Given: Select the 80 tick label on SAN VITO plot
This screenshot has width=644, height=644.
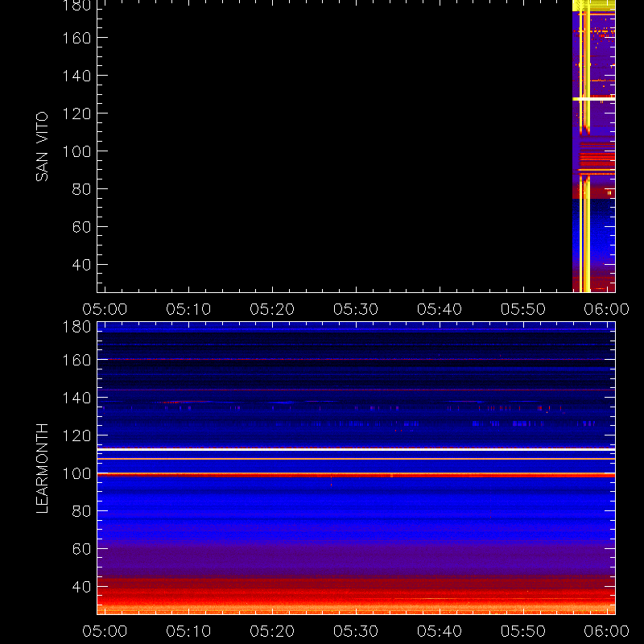Looking at the screenshot, I should 81,189.
